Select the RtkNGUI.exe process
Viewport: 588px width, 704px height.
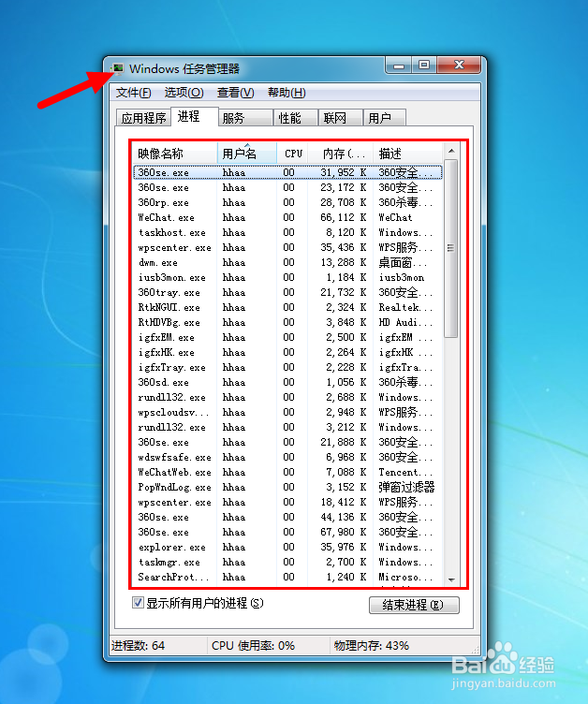[x=288, y=308]
